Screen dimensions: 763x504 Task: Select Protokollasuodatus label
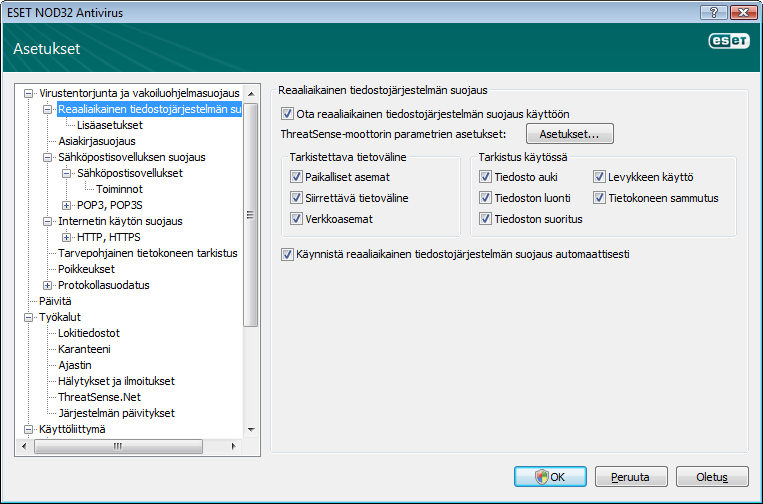(x=104, y=285)
